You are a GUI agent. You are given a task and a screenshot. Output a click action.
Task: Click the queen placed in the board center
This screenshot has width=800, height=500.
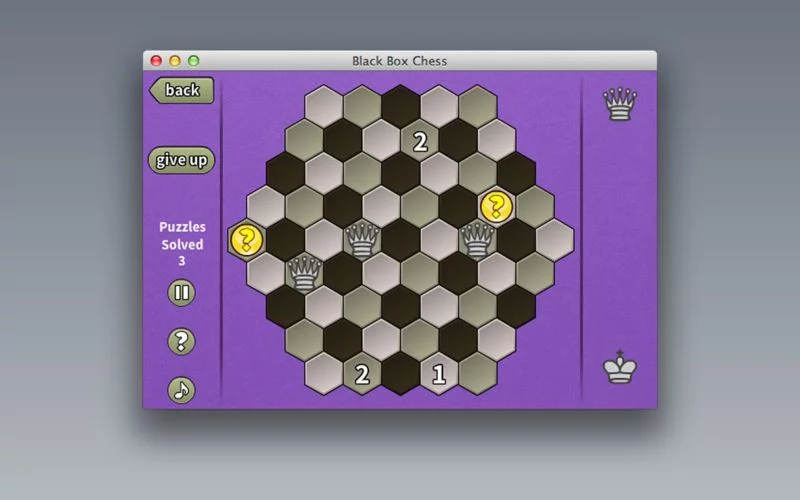[362, 240]
